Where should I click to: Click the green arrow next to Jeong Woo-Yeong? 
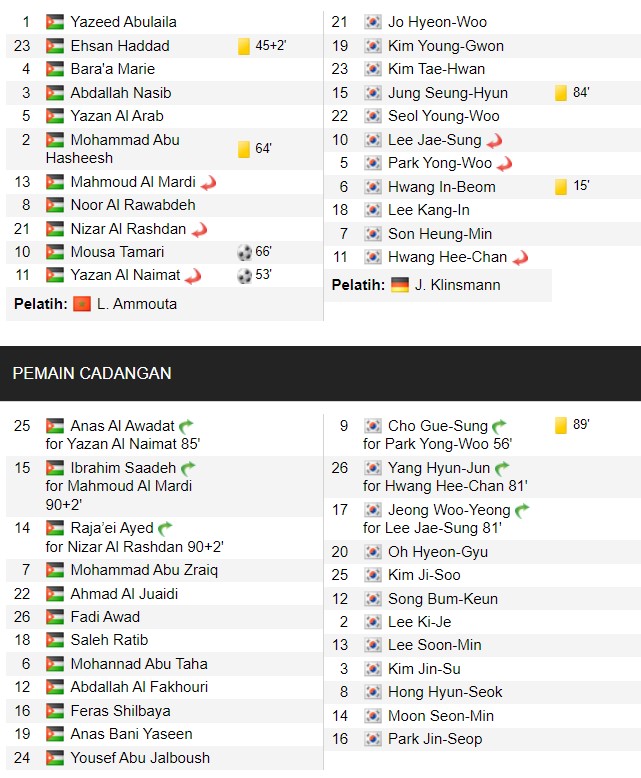pos(522,510)
